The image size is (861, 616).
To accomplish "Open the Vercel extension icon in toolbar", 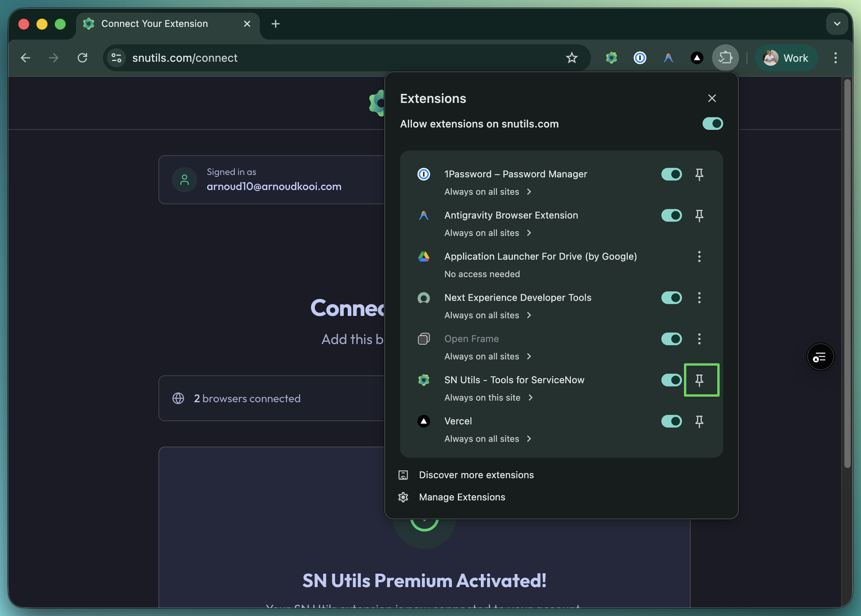I will click(x=697, y=58).
